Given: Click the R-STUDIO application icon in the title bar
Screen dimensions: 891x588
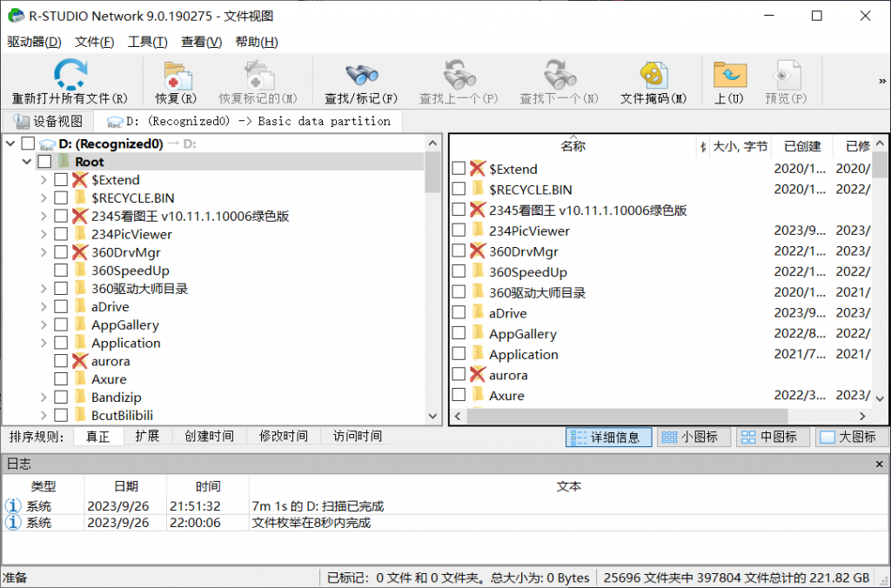Looking at the screenshot, I should pos(16,16).
